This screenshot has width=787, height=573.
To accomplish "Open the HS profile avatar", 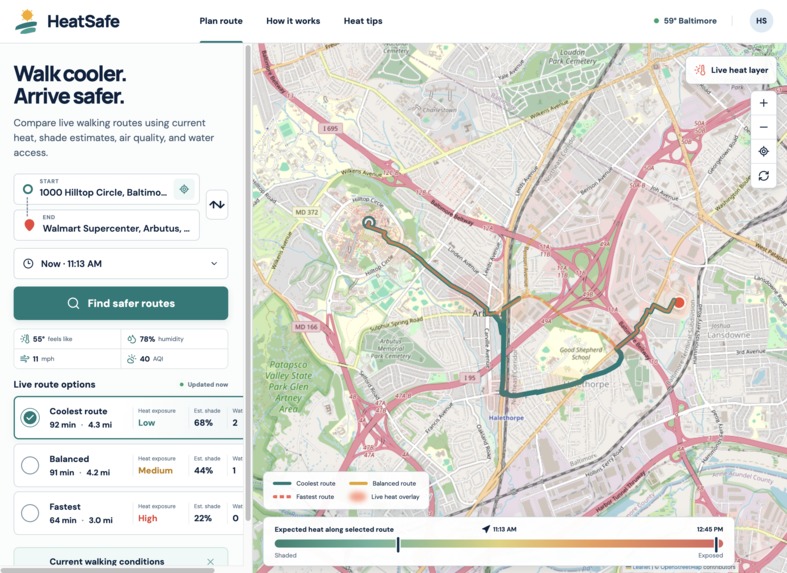I will [761, 21].
